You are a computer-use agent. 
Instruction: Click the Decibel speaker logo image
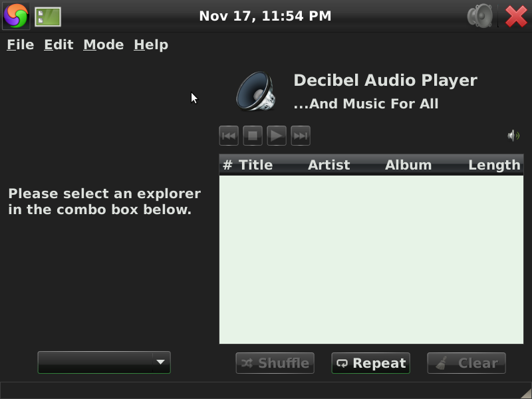256,91
